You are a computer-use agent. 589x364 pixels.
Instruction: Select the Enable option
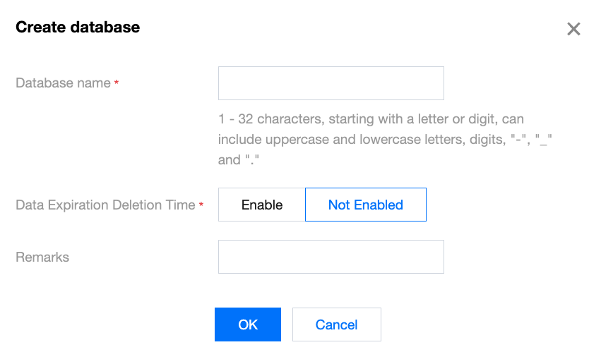[x=262, y=205]
